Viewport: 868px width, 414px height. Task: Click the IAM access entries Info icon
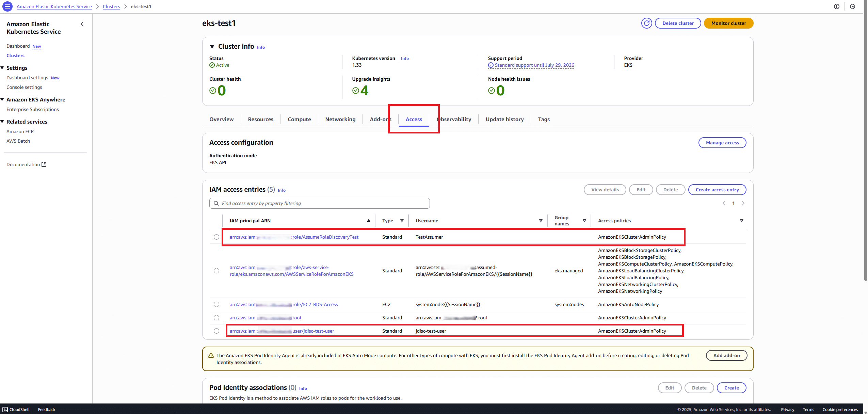coord(282,190)
